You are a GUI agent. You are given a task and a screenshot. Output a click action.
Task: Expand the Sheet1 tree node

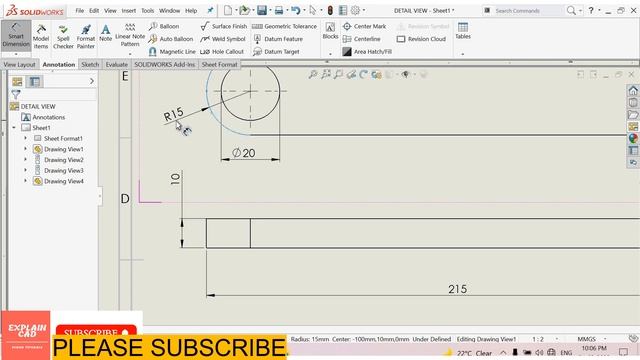[x=14, y=128]
